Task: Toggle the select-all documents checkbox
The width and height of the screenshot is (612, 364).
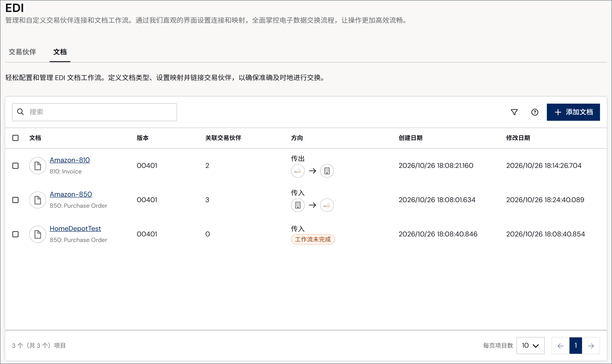Action: point(15,138)
